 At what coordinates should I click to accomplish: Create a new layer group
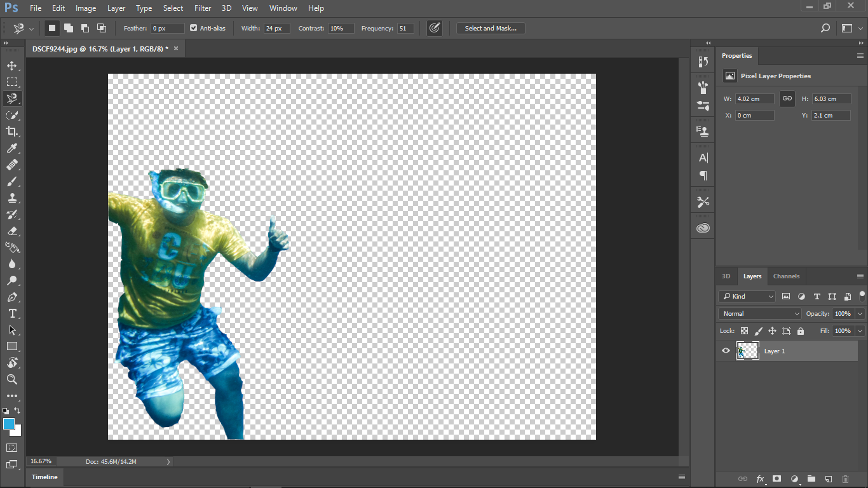coord(811,478)
